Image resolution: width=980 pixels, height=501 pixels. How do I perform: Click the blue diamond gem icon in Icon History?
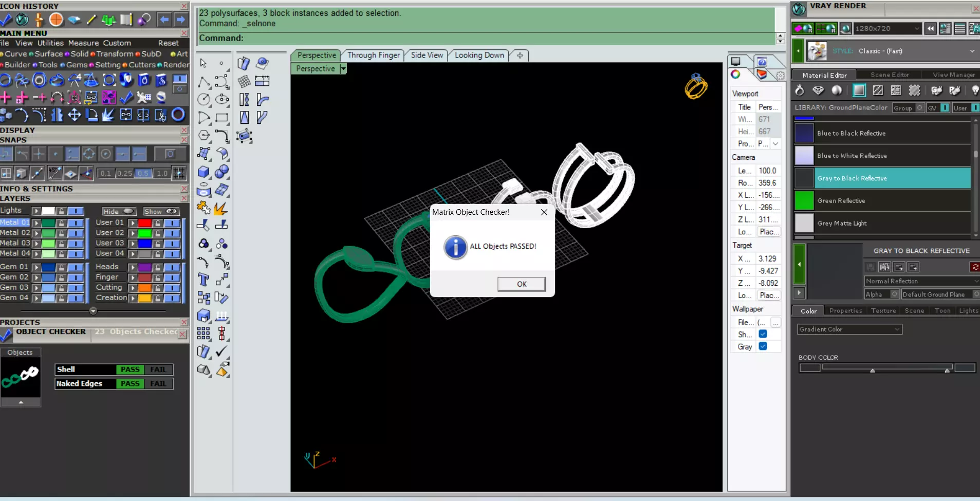coord(74,20)
